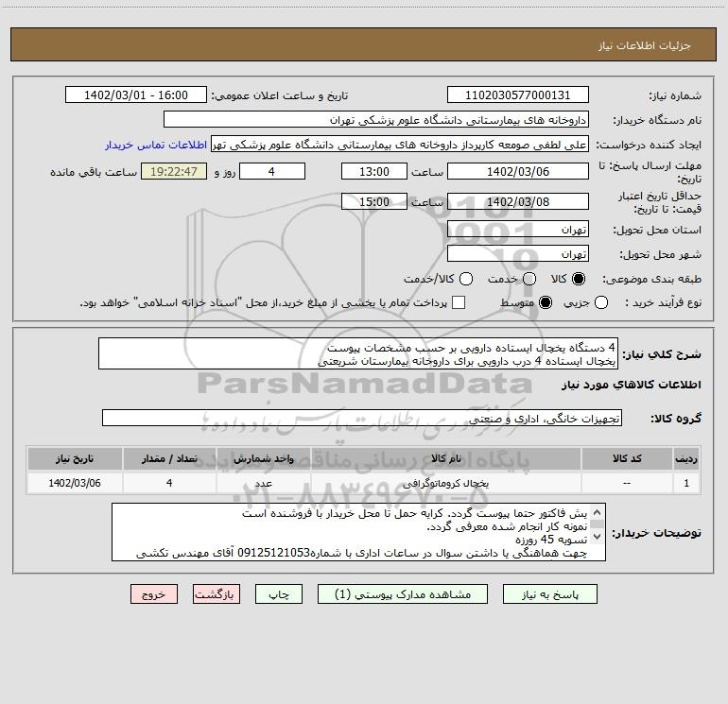This screenshot has height=704, width=728.
Task: Click the validity time field 15:00
Action: click(374, 202)
